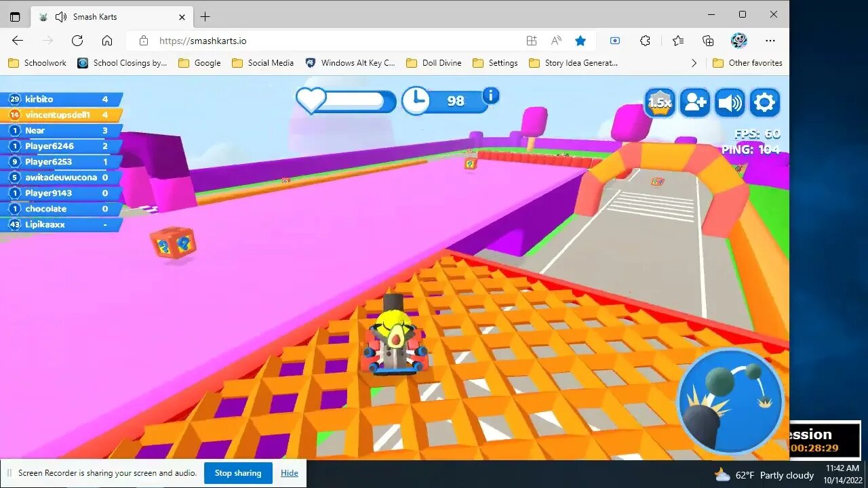Screen dimensions: 868x488
Task: Open the game settings gear
Action: point(764,103)
